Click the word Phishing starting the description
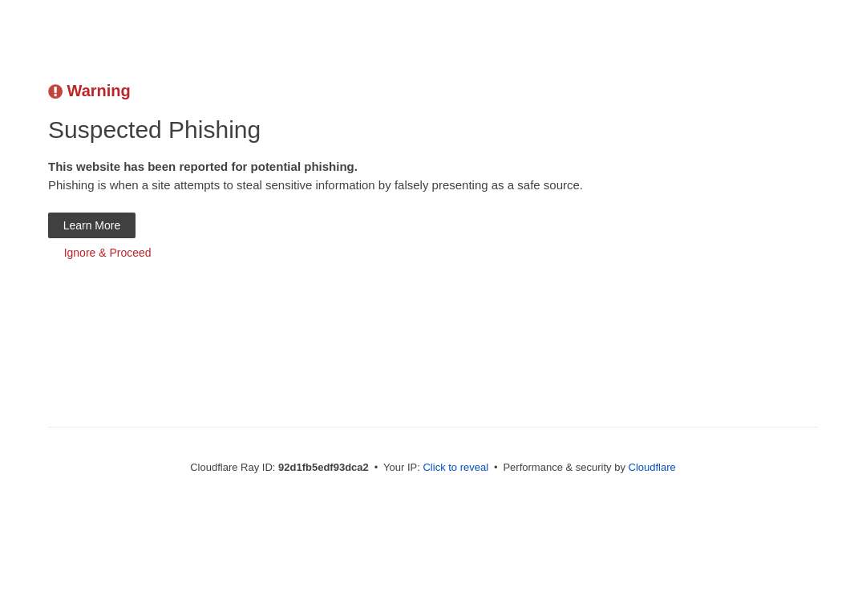 pos(71,185)
